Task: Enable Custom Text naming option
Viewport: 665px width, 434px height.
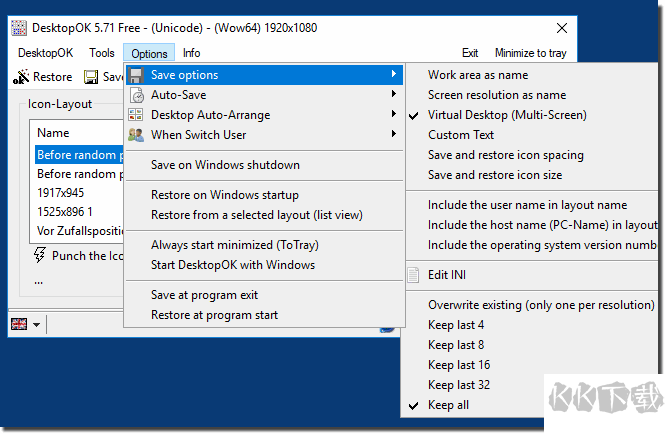Action: point(532,135)
